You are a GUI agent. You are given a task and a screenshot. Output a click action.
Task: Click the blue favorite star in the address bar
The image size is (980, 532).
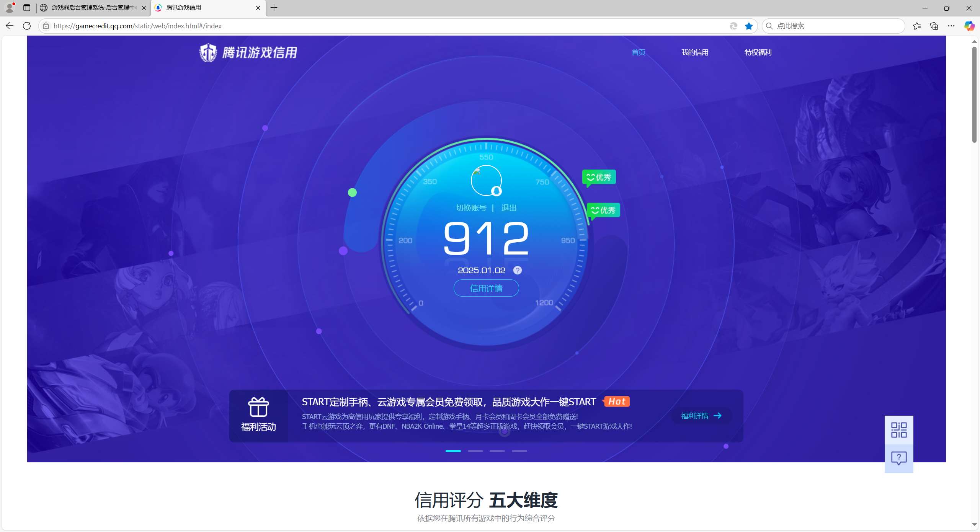(x=749, y=26)
